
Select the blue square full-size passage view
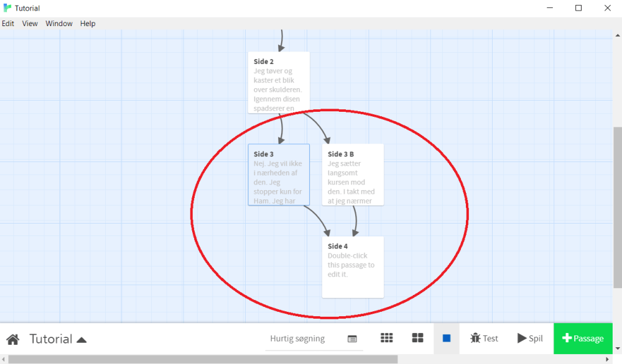(447, 339)
